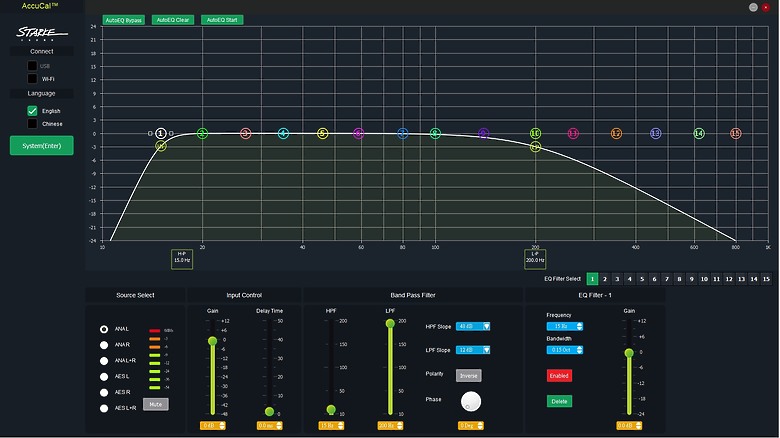Click the H-P 15.0 Hz marker box

pos(182,259)
